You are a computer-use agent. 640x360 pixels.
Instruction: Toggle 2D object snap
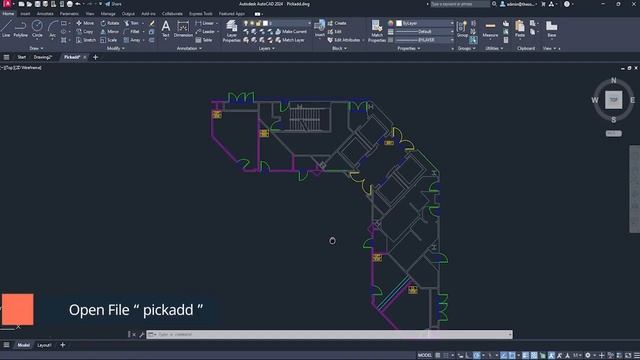click(x=512, y=356)
